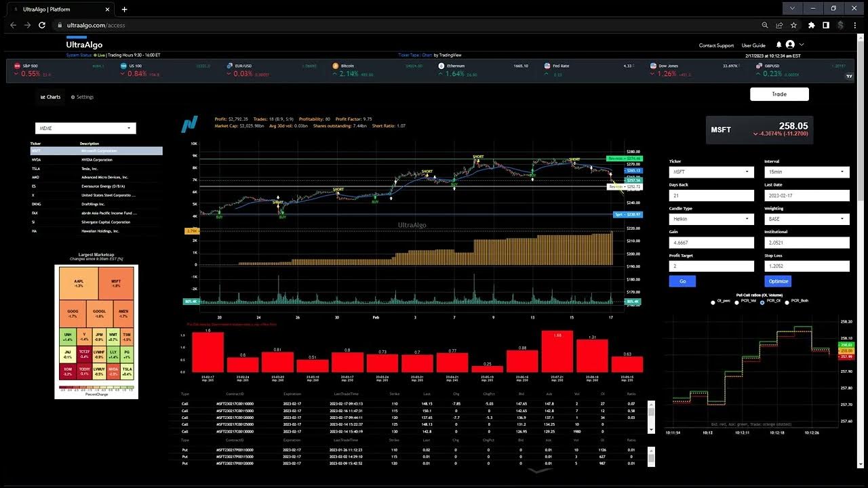This screenshot has height=488, width=868.
Task: Select the TSLA Tesla, Inc. row
Action: pos(96,168)
